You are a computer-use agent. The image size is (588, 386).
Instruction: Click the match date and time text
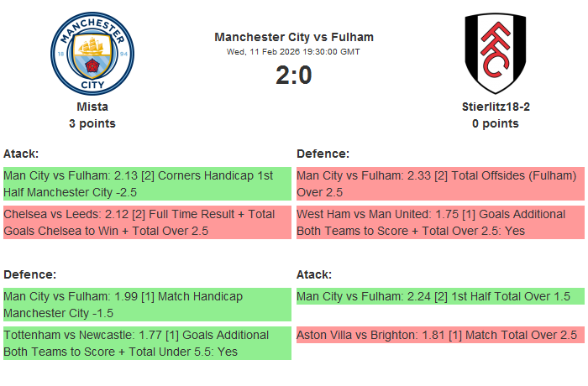(x=294, y=51)
